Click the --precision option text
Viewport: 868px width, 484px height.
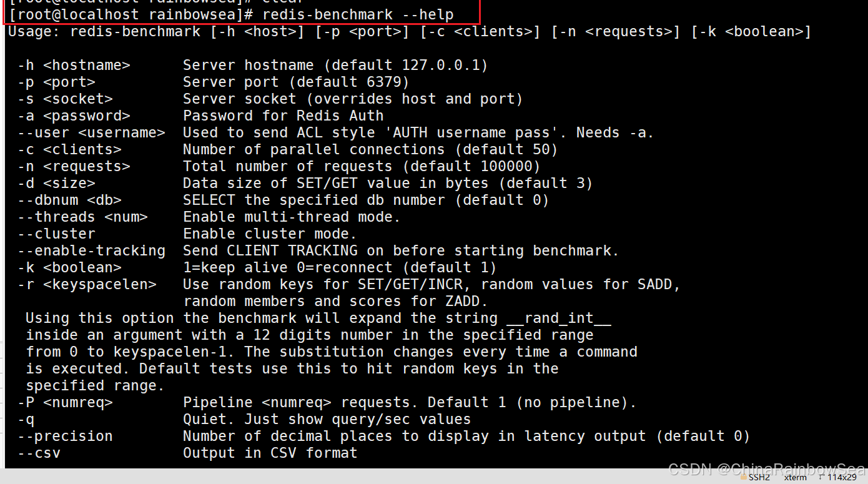pos(65,436)
